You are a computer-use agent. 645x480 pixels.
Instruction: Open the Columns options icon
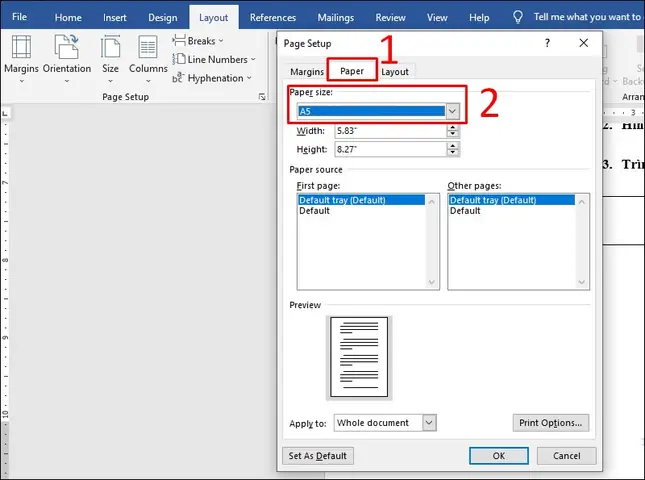coord(148,46)
